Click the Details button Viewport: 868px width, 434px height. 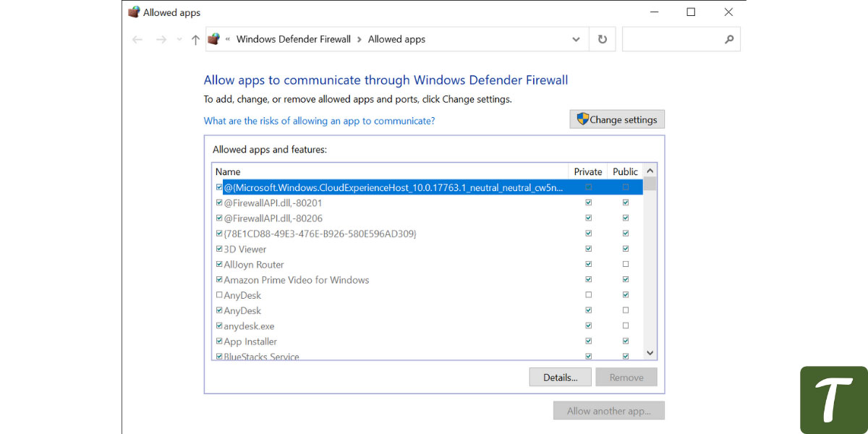tap(560, 377)
